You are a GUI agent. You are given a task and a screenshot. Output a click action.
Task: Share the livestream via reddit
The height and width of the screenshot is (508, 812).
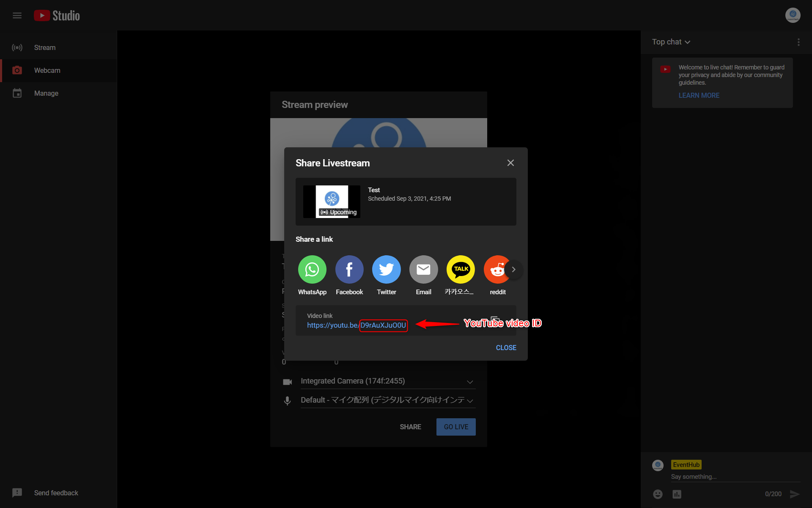[497, 270]
